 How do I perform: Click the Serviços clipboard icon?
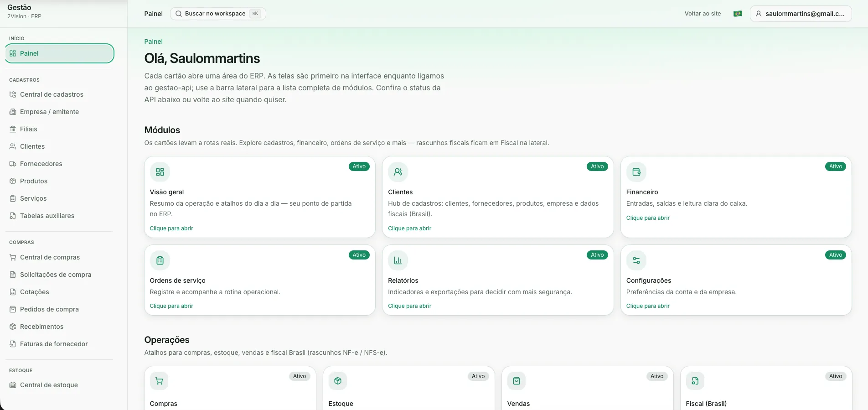pyautogui.click(x=13, y=198)
